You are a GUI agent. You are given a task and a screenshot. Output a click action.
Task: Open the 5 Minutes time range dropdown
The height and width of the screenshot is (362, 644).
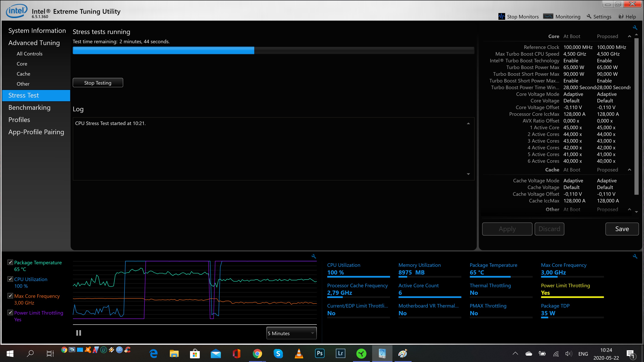291,333
